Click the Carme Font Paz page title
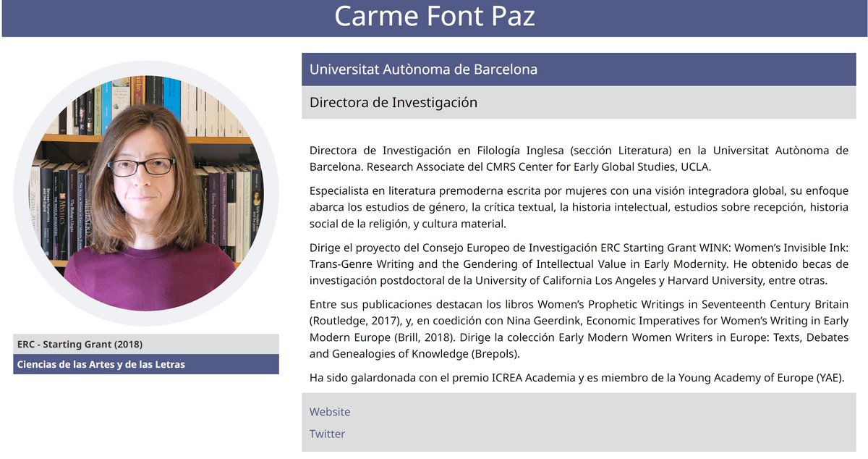 (x=435, y=16)
